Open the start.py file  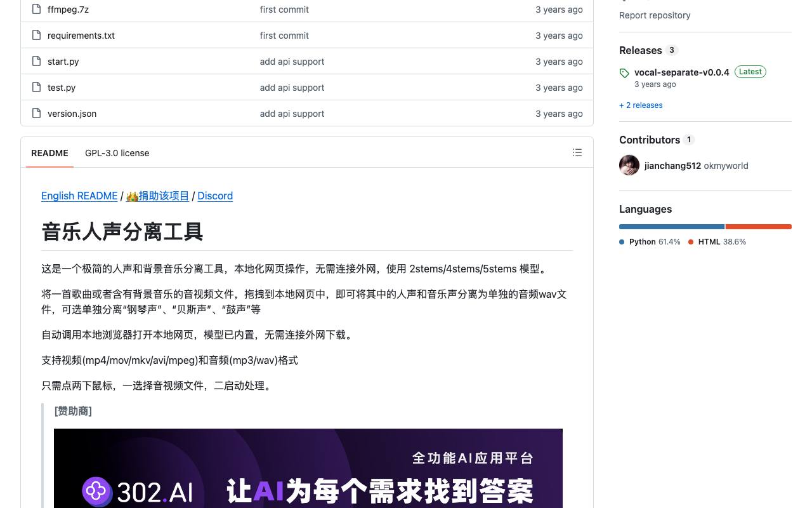click(63, 62)
